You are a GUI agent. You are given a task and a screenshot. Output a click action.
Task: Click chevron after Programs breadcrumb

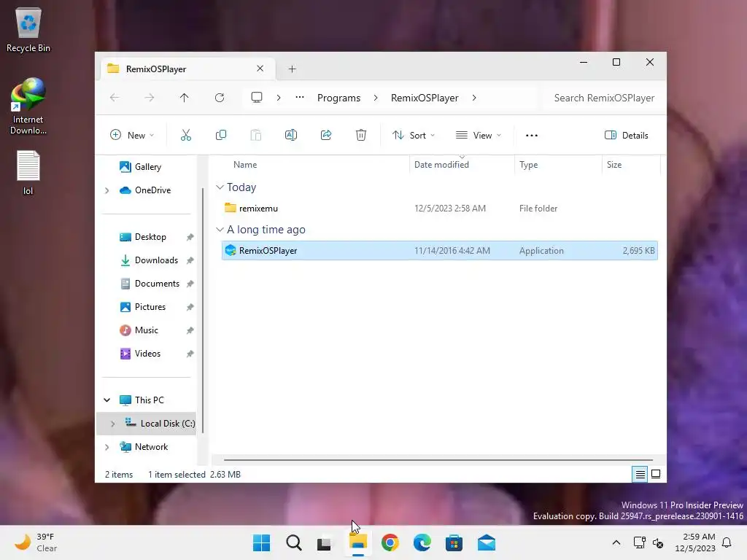(x=376, y=98)
